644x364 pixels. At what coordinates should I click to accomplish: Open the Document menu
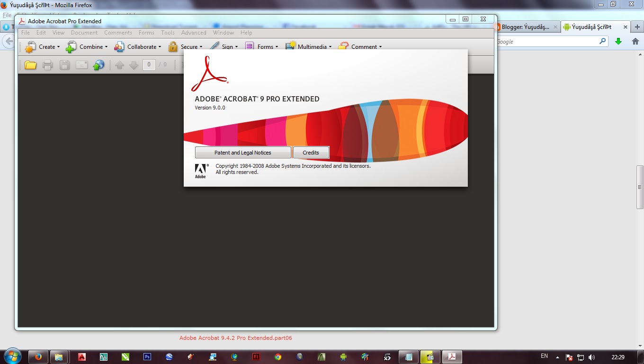pos(84,33)
